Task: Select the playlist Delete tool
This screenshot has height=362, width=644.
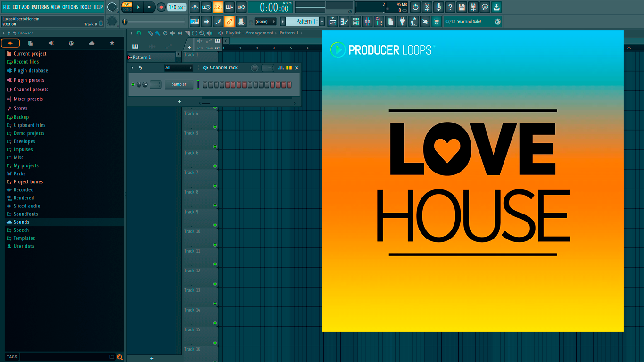Action: (x=165, y=33)
